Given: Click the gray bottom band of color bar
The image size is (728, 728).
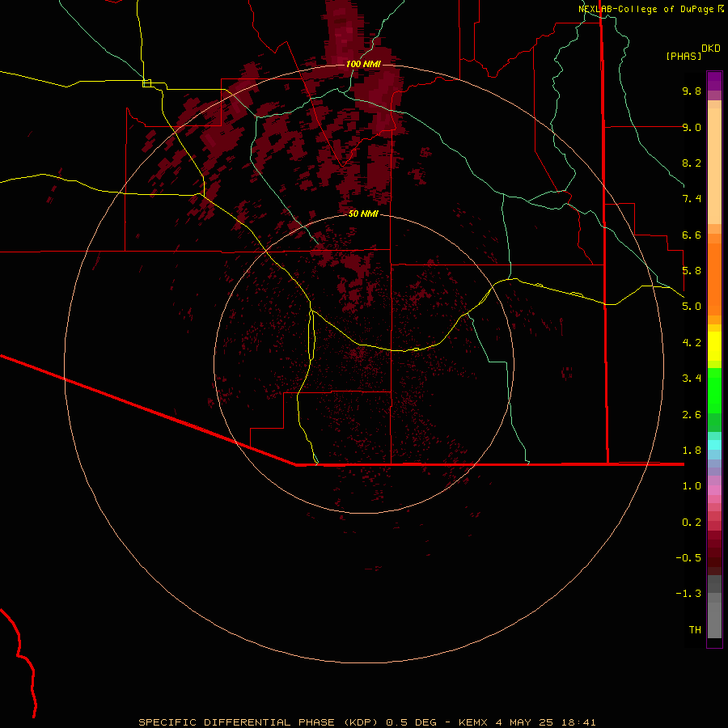Looking at the screenshot, I should pos(714,620).
